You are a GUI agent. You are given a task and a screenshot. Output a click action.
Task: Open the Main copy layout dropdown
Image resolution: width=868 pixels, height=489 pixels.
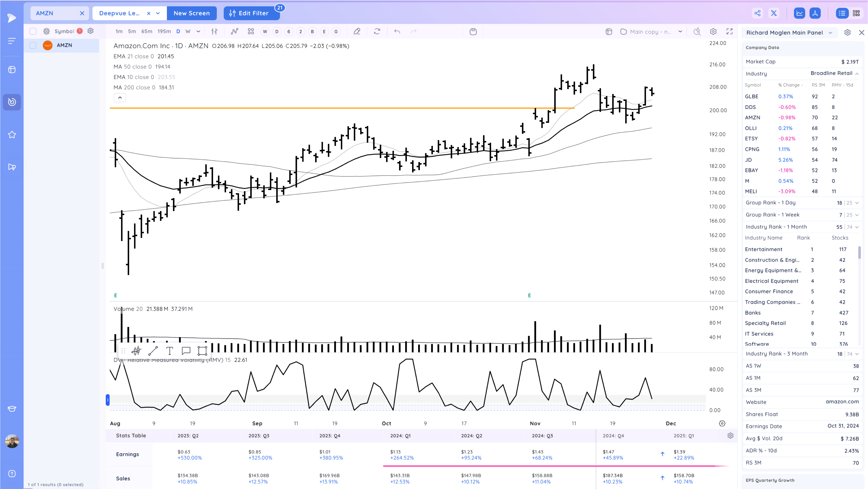[x=680, y=31]
